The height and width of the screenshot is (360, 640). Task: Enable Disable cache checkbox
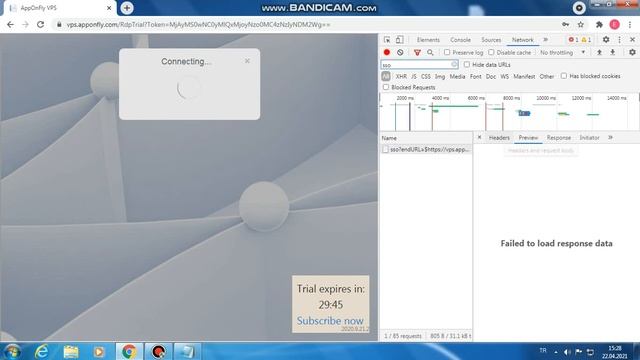[491, 52]
